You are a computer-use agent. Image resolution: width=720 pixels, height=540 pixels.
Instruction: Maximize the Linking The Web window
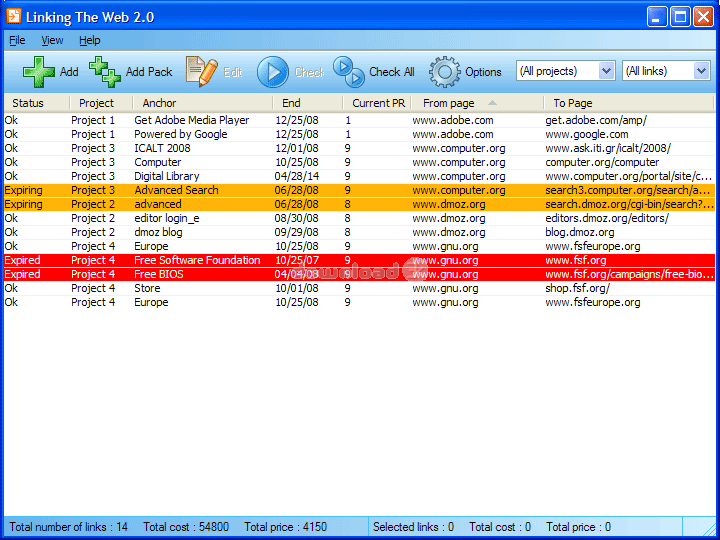[680, 17]
